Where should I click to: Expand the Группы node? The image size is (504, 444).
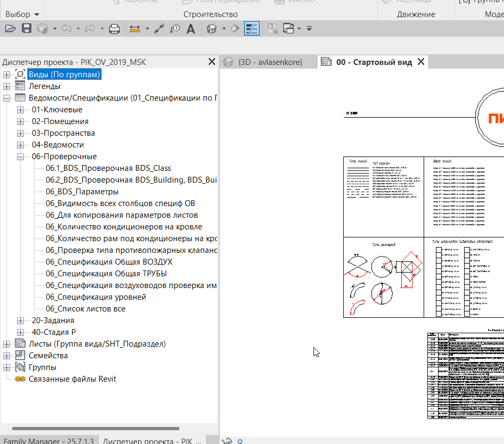tap(6, 367)
